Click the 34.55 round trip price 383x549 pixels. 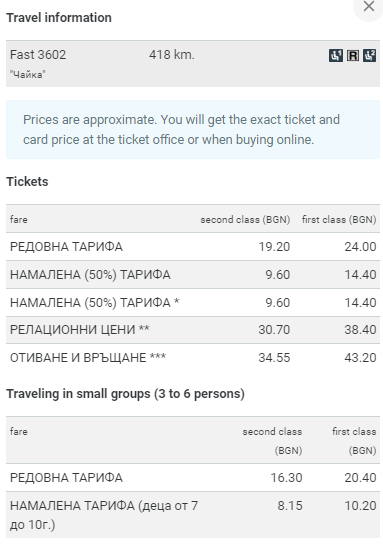coord(274,357)
